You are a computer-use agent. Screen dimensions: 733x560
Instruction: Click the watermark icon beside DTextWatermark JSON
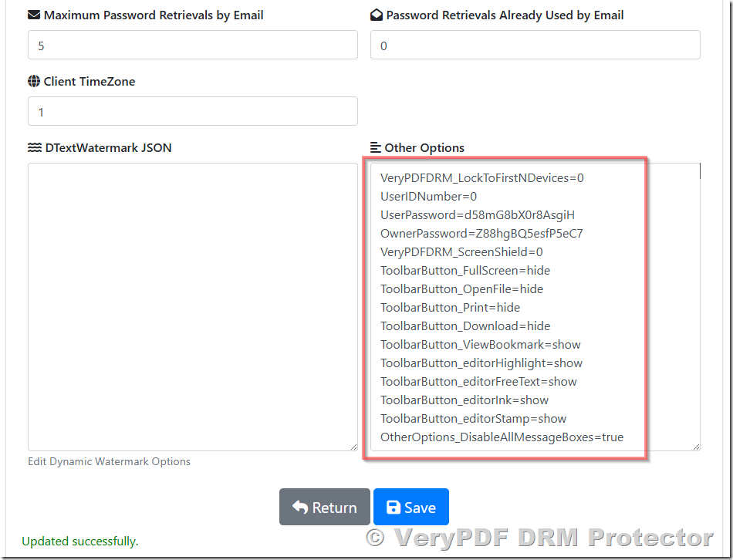pyautogui.click(x=34, y=147)
